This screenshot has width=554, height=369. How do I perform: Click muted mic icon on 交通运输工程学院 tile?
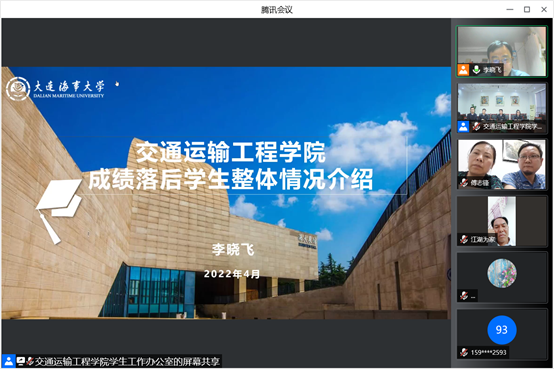tap(476, 126)
